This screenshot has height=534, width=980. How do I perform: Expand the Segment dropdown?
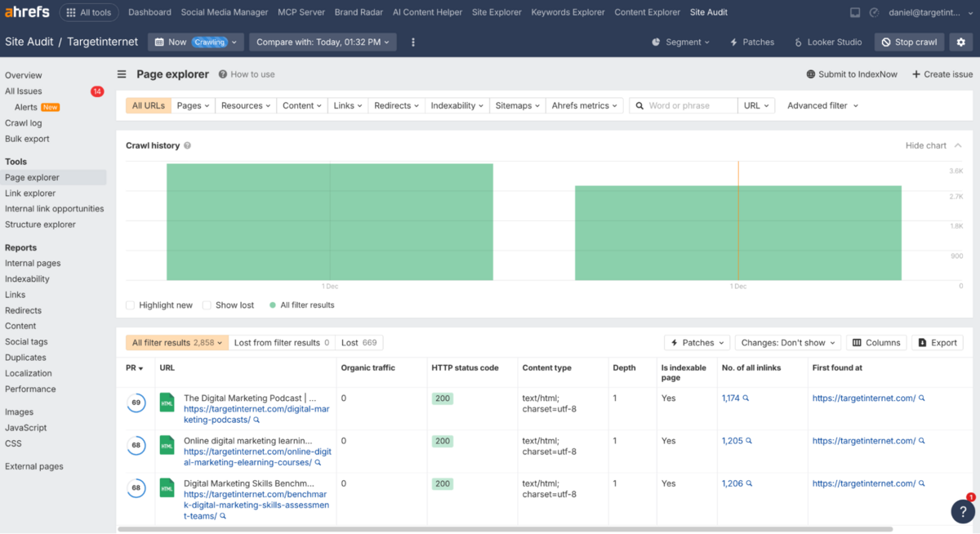click(x=680, y=42)
